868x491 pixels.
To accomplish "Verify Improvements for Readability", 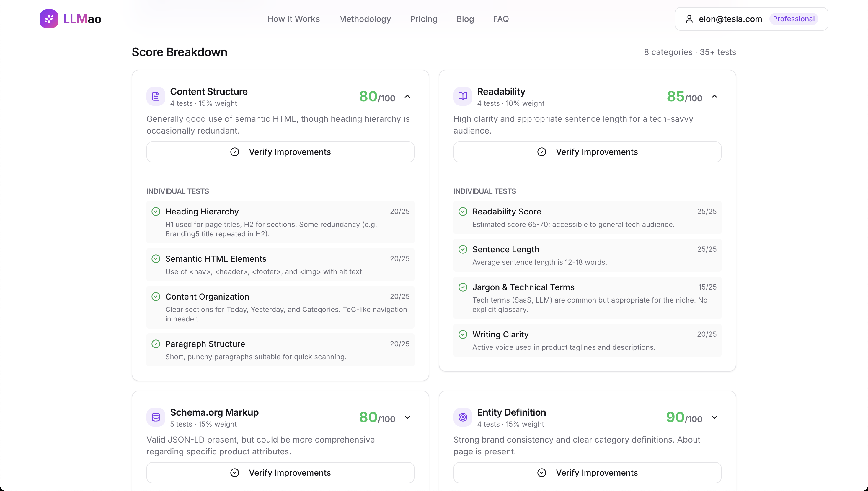I will (x=587, y=152).
